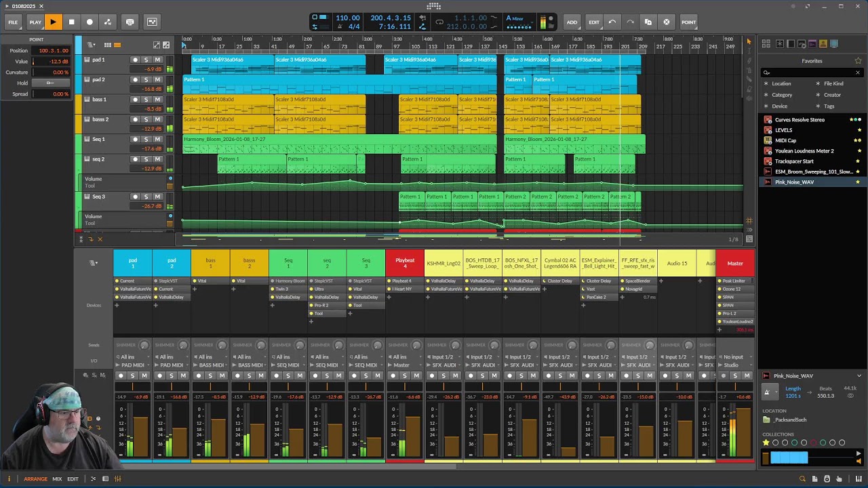
Task: Show the clip launcher view icon
Action: [107, 45]
